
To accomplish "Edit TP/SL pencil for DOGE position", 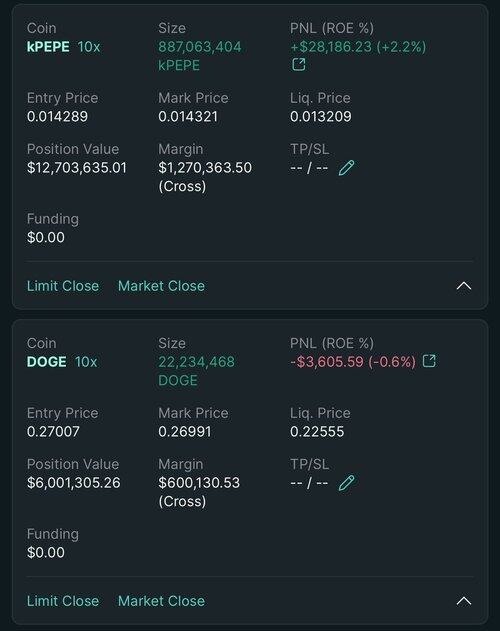I will [347, 483].
